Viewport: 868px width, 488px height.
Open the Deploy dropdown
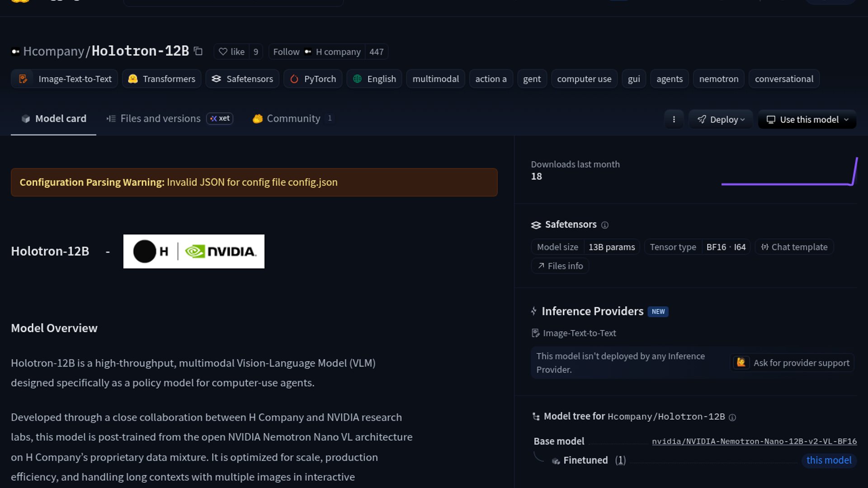click(x=721, y=119)
